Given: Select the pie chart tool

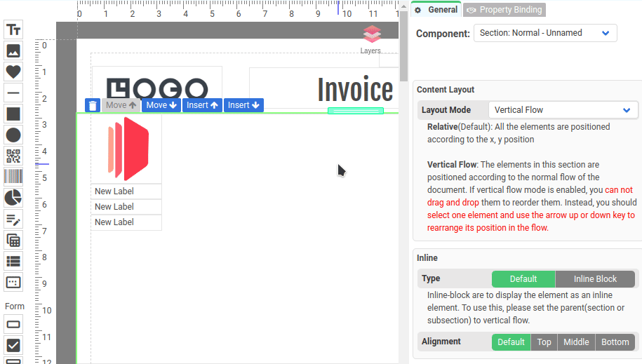Looking at the screenshot, I should [13, 198].
